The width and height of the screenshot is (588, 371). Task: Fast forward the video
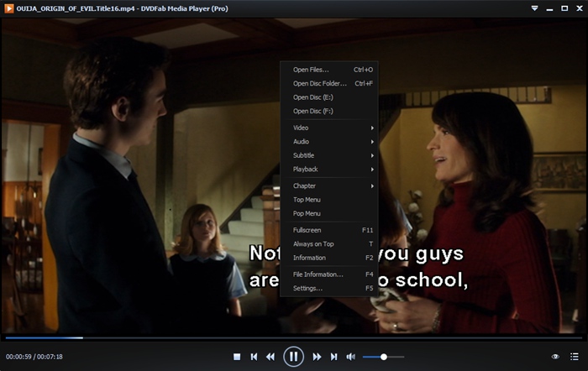pos(317,357)
